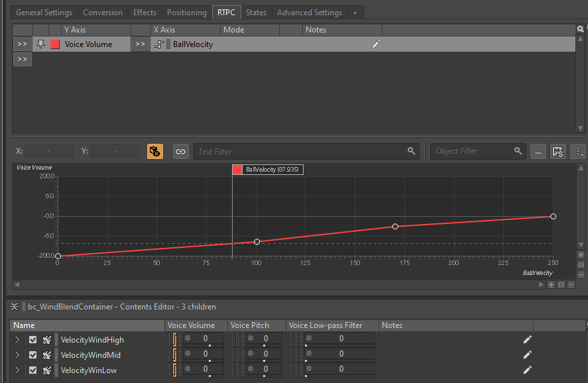Click the sound icon next to VelocityWindMid
Screen dimensions: 588x383
point(47,355)
